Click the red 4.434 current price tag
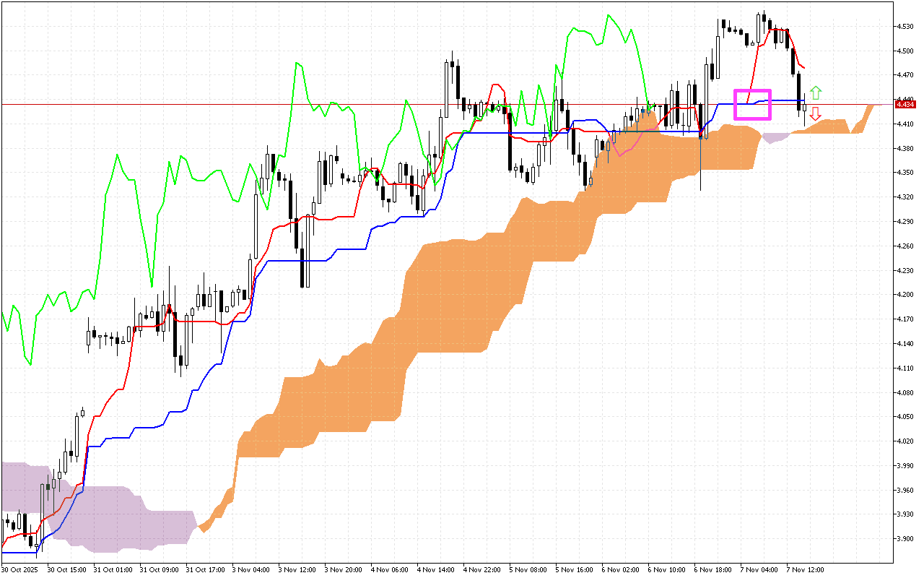The width and height of the screenshot is (924, 578). 905,105
